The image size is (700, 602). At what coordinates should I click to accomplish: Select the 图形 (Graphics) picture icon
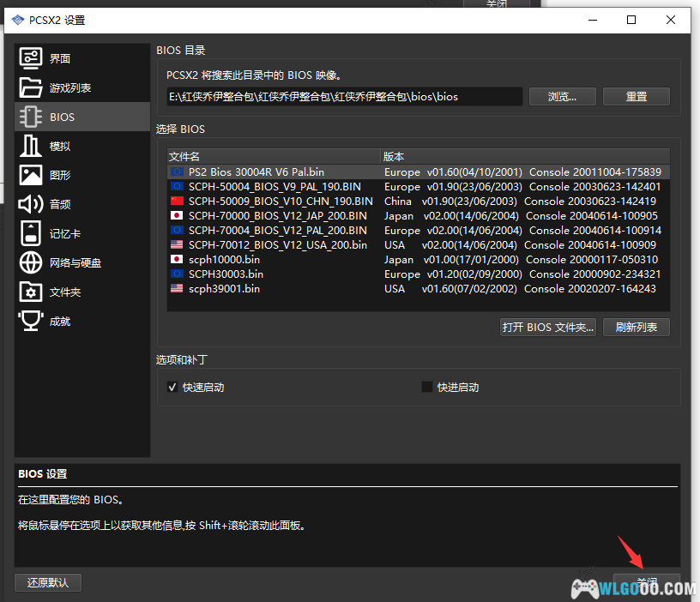point(31,175)
